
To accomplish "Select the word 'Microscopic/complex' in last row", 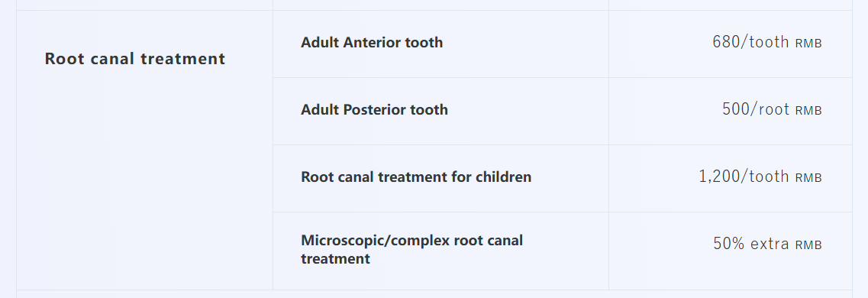I will [x=376, y=241].
